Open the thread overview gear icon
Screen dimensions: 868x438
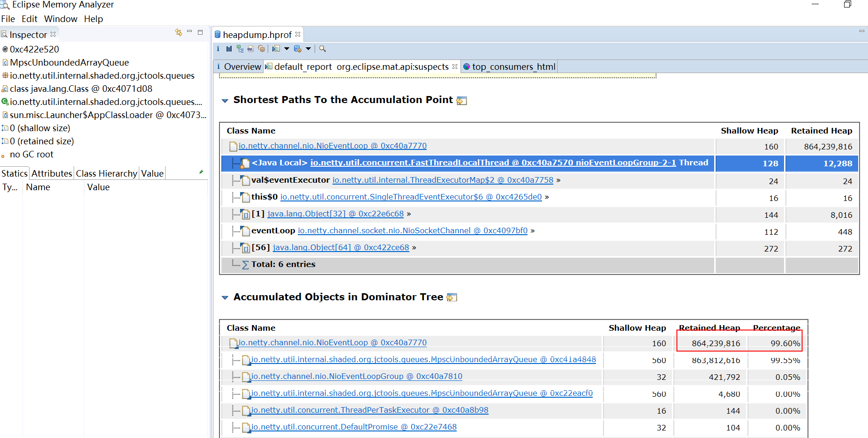point(262,49)
